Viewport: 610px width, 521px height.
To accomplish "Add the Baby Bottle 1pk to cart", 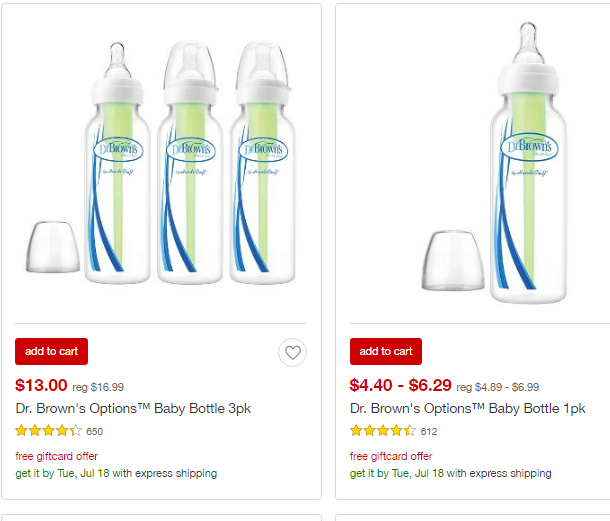I will (386, 351).
